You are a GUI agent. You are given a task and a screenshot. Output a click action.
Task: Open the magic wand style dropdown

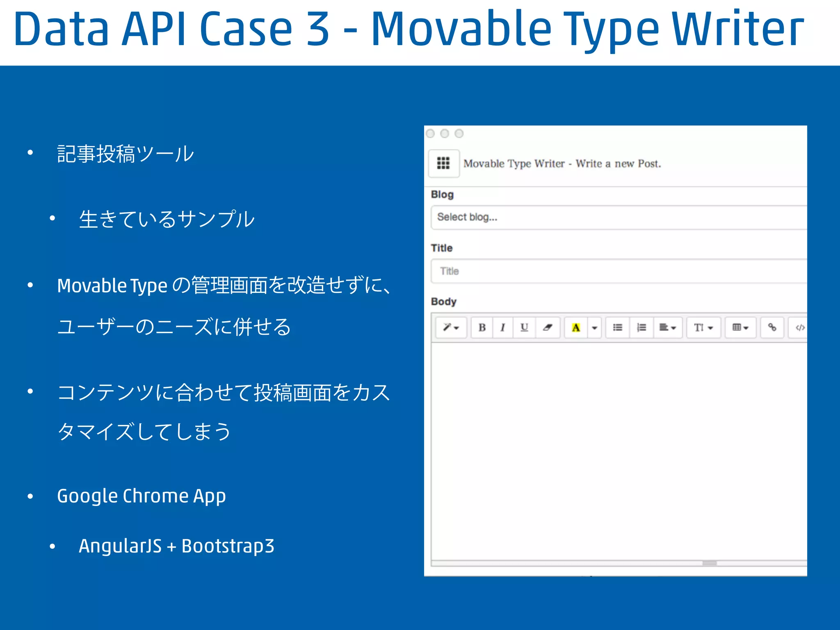click(x=450, y=327)
